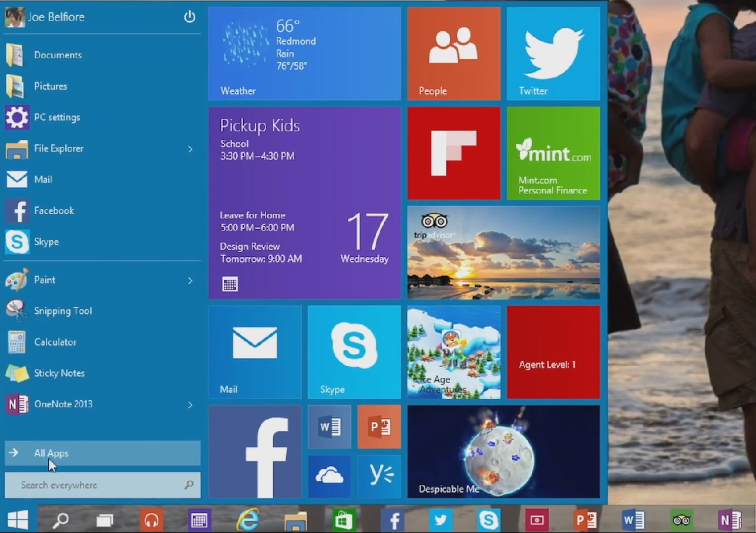
Task: Click the small OneDrive cloud tile
Action: click(x=329, y=477)
